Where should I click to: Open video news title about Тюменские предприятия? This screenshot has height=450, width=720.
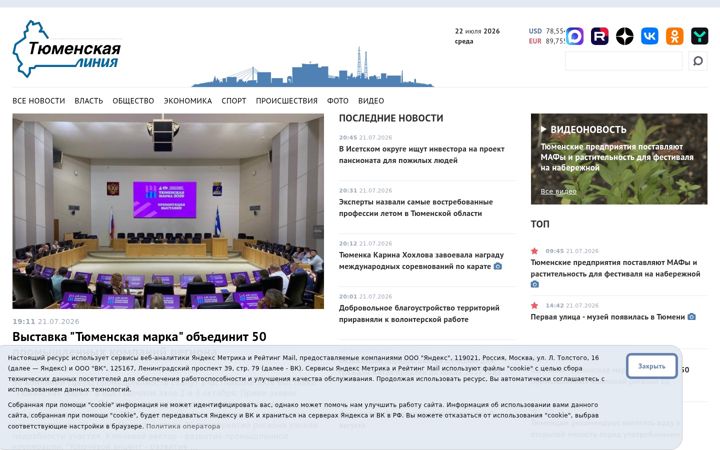click(617, 157)
